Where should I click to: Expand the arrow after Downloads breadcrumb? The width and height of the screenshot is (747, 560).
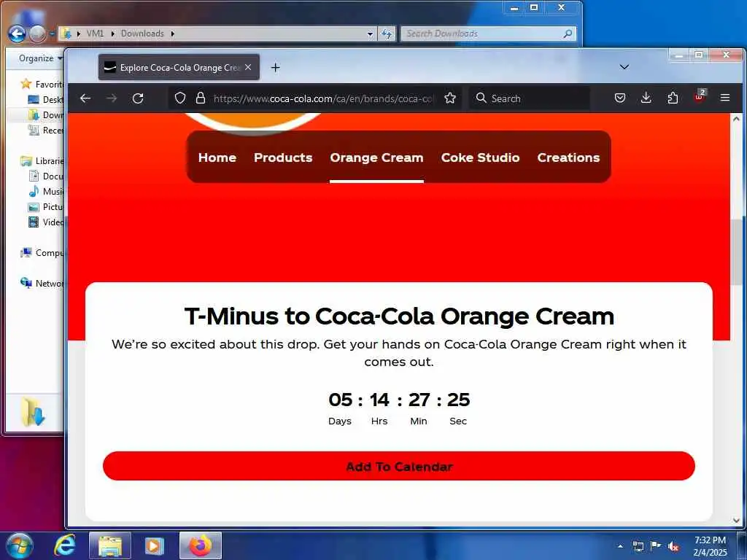[x=172, y=34]
